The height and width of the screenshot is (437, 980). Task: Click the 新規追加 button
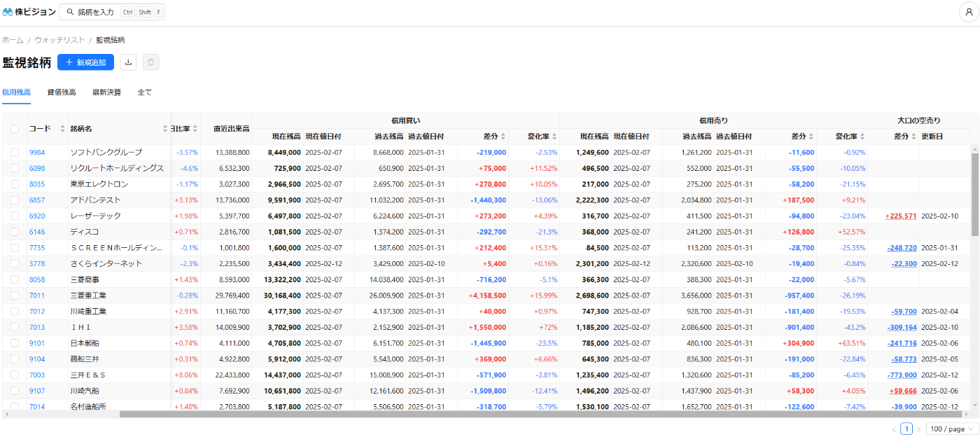tap(85, 62)
